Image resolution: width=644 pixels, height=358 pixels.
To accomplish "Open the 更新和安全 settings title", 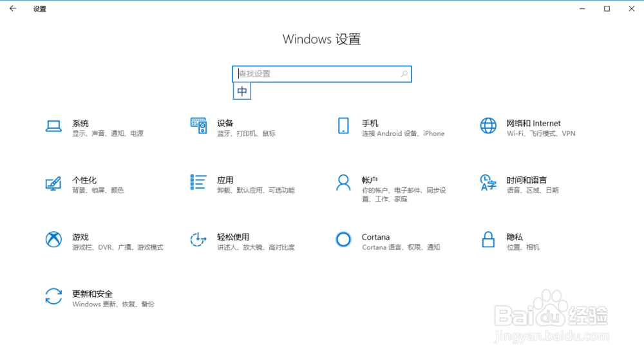I will click(92, 294).
